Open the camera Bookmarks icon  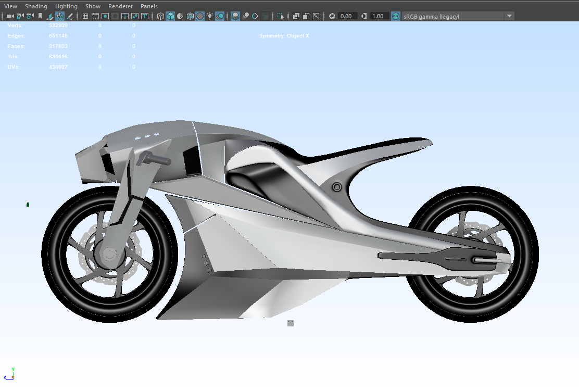tap(40, 16)
